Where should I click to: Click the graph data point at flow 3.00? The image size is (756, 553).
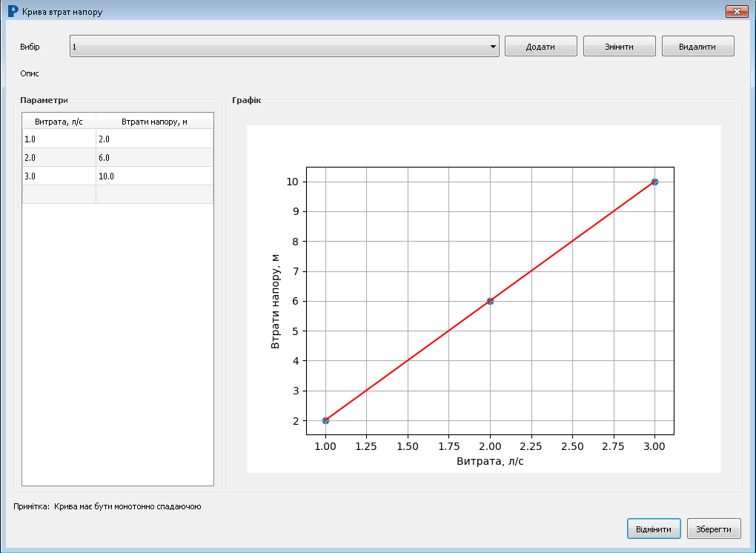(654, 182)
